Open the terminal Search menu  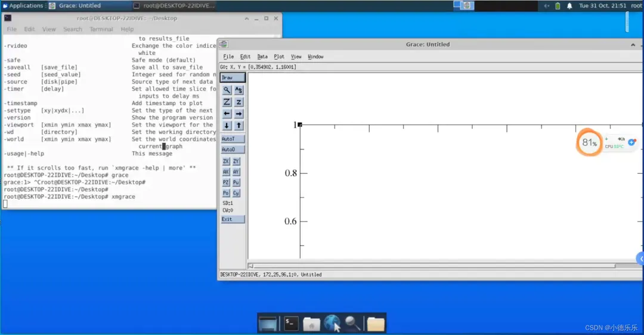tap(73, 29)
